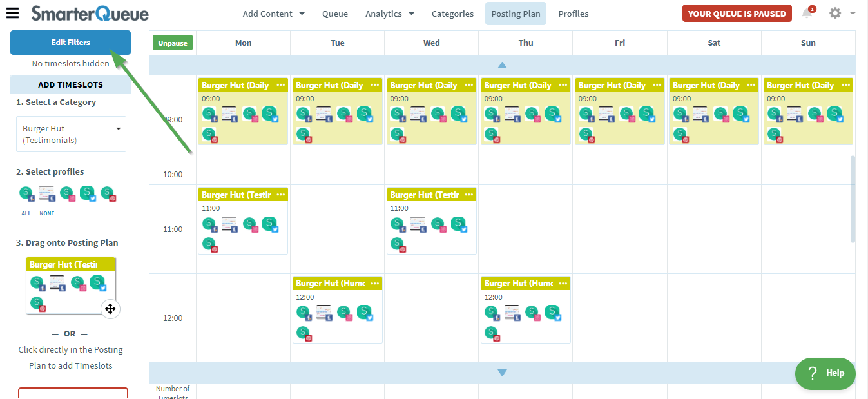Click Twitter profile icon in Thursday 09:00 timeslot
This screenshot has height=399, width=868.
pyautogui.click(x=552, y=114)
